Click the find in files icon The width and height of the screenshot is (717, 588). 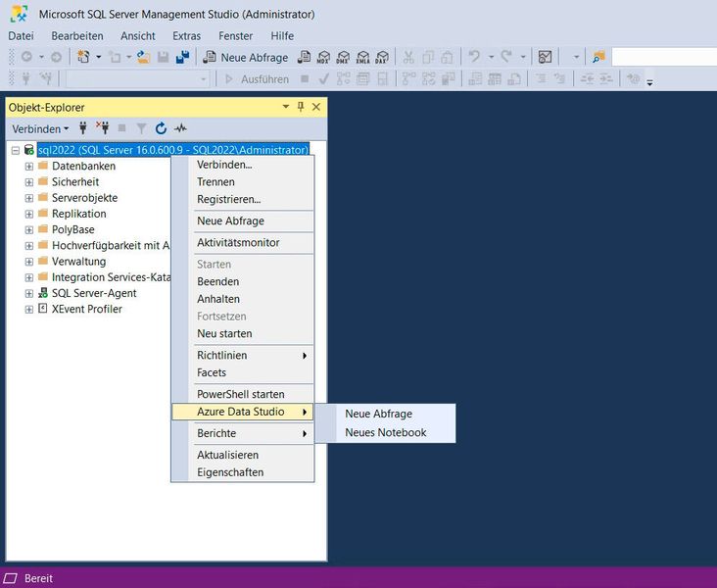pos(598,57)
